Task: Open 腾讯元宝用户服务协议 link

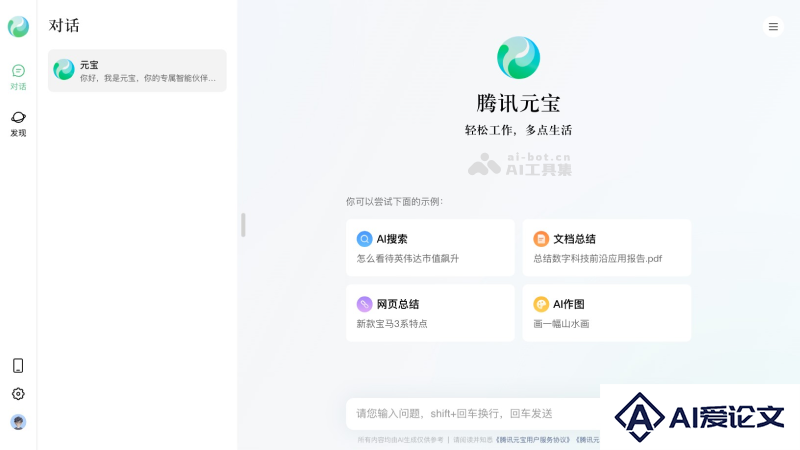Action: click(x=533, y=439)
